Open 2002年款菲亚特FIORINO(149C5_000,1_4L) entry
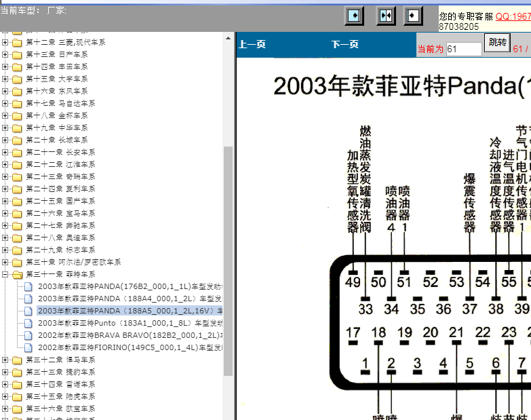This screenshot has width=531, height=420. 130,347
